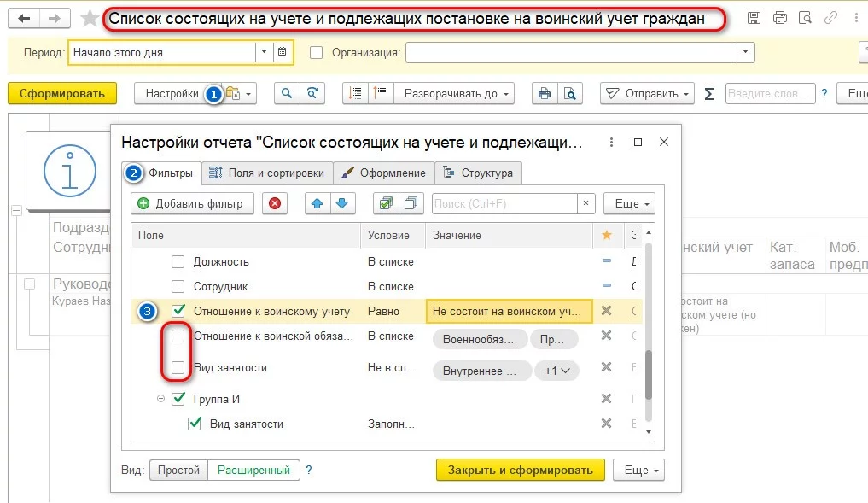Click the Сформировать button
Image resolution: width=868 pixels, height=503 pixels.
62,94
